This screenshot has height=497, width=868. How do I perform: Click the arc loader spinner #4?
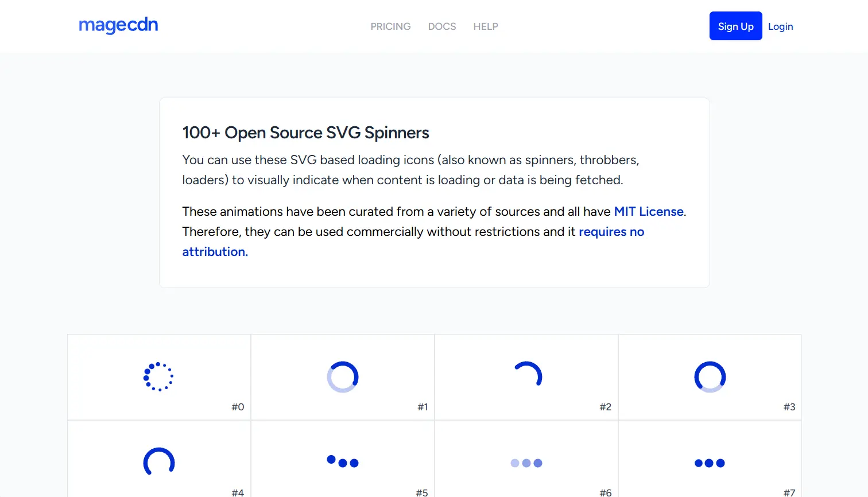pyautogui.click(x=159, y=462)
